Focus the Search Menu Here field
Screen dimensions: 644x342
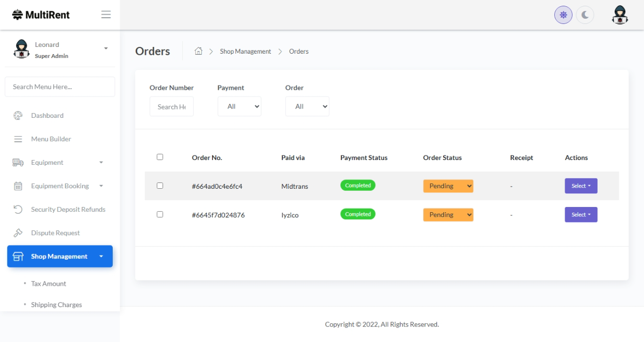(x=59, y=87)
